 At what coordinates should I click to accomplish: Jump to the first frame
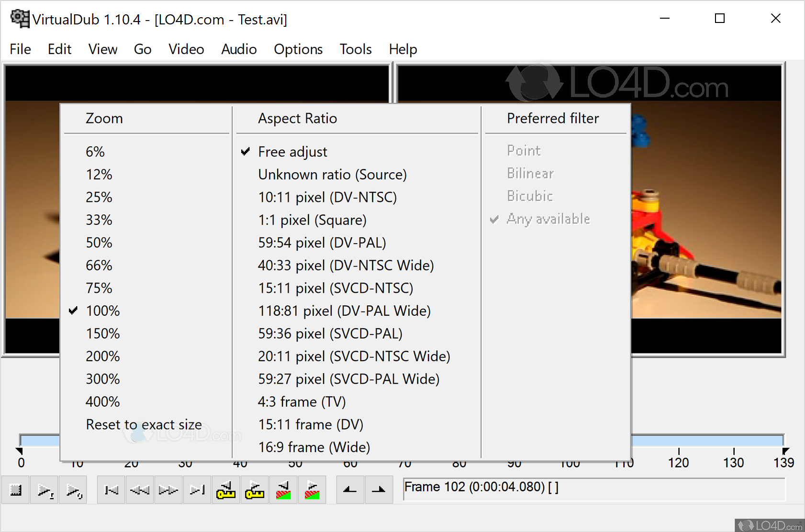click(111, 490)
